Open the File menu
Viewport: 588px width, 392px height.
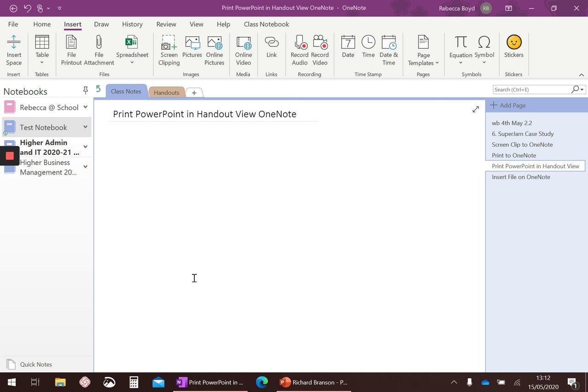pos(13,24)
